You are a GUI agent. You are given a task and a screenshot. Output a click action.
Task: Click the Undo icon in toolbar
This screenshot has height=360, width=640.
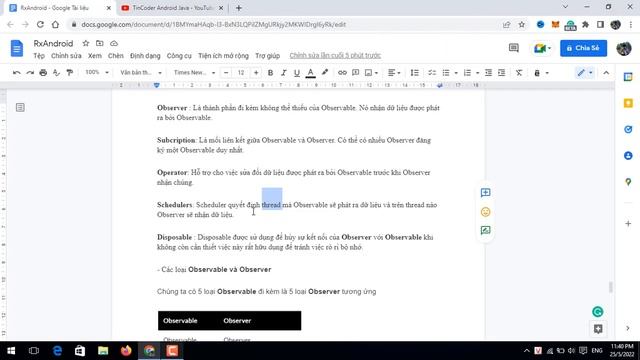(x=17, y=73)
